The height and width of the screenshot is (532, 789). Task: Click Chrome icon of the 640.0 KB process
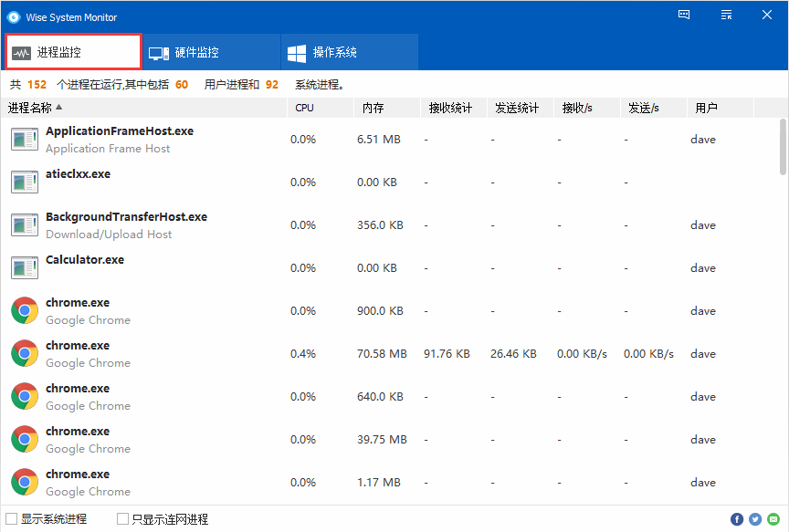(25, 396)
